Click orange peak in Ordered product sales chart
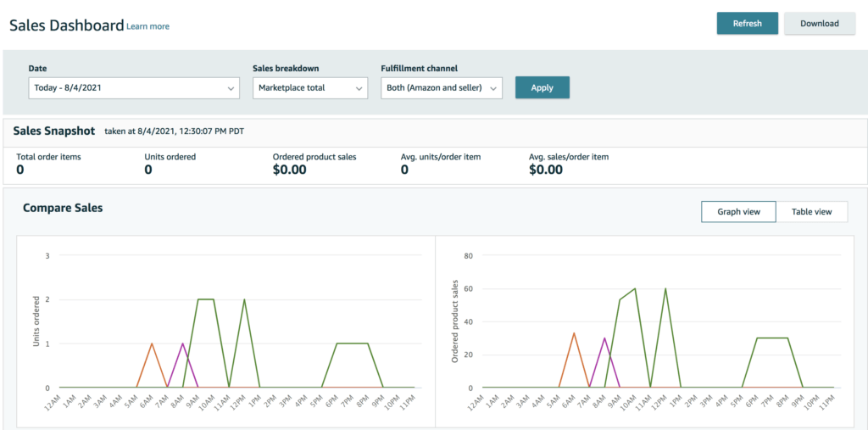868x430 pixels. 574,332
